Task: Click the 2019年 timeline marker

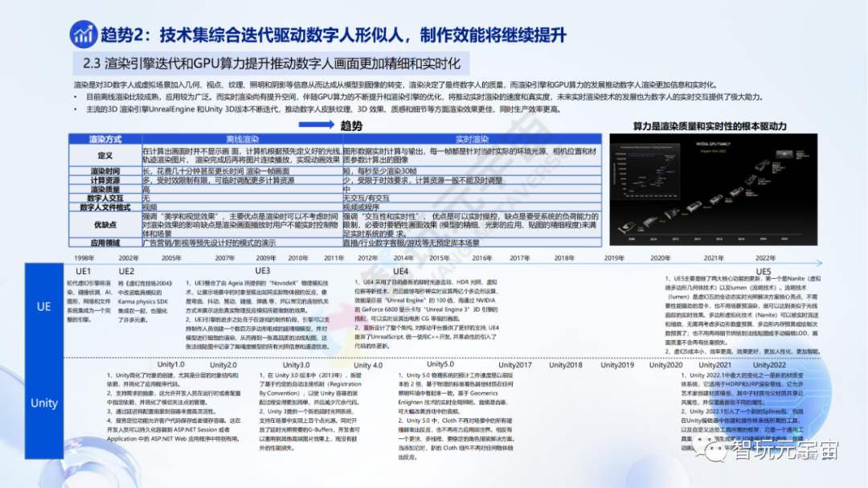Action: coord(614,258)
